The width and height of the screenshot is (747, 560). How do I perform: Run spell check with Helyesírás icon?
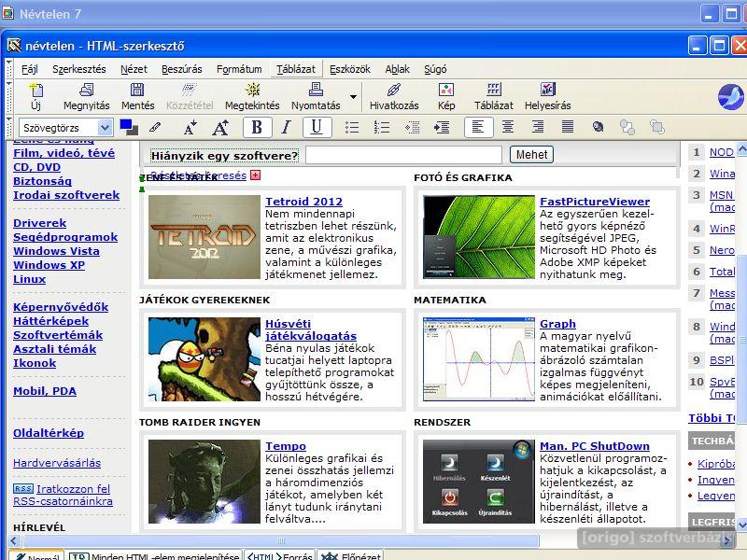547,97
